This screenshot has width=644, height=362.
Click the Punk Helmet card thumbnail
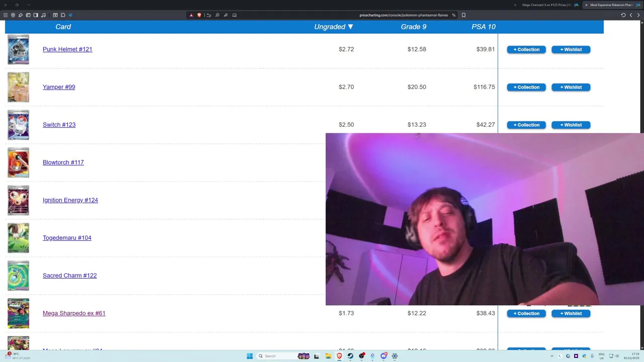point(18,49)
